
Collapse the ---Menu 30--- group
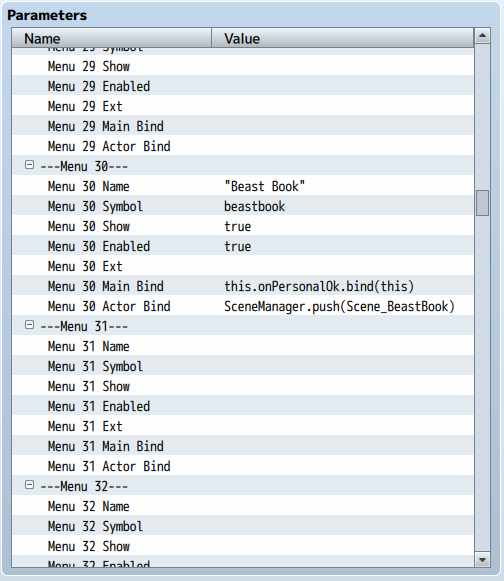29,165
